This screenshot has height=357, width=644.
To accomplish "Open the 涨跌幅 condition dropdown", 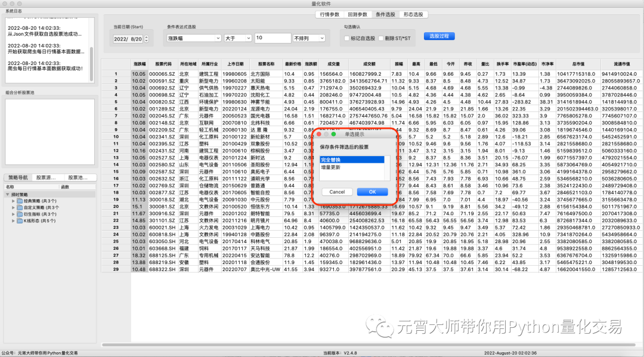I will click(194, 38).
